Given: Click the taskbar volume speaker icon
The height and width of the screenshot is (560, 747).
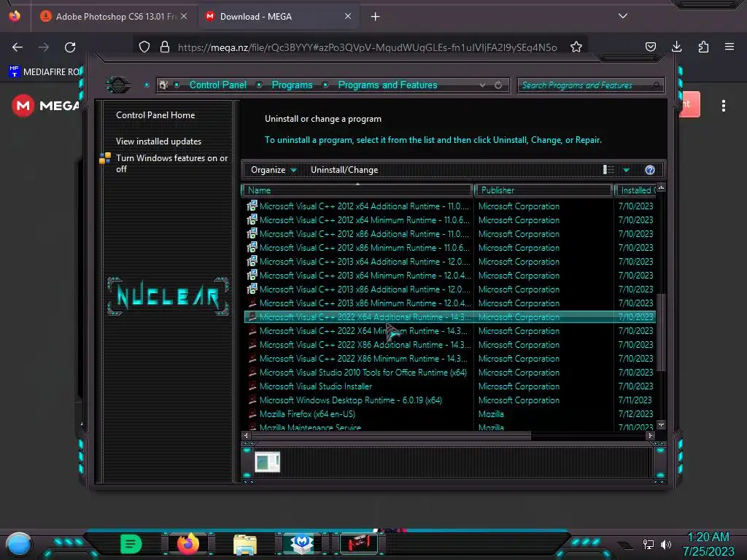Looking at the screenshot, I should 666,544.
